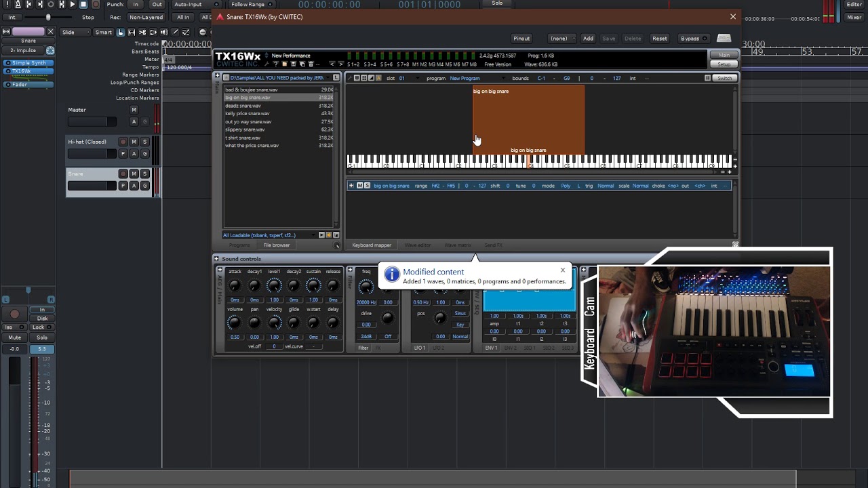The image size is (868, 488).
Task: Open the Mixer window button
Action: pyautogui.click(x=854, y=17)
